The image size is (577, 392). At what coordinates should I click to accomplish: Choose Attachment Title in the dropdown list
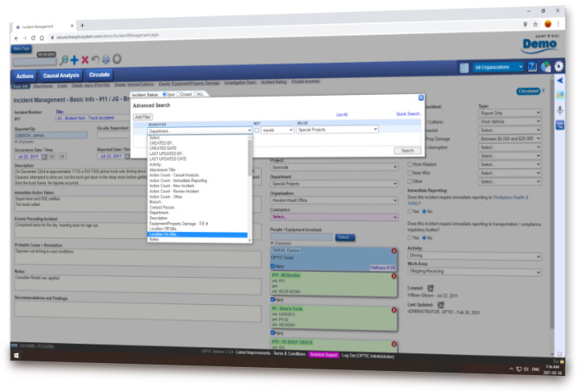coord(163,170)
